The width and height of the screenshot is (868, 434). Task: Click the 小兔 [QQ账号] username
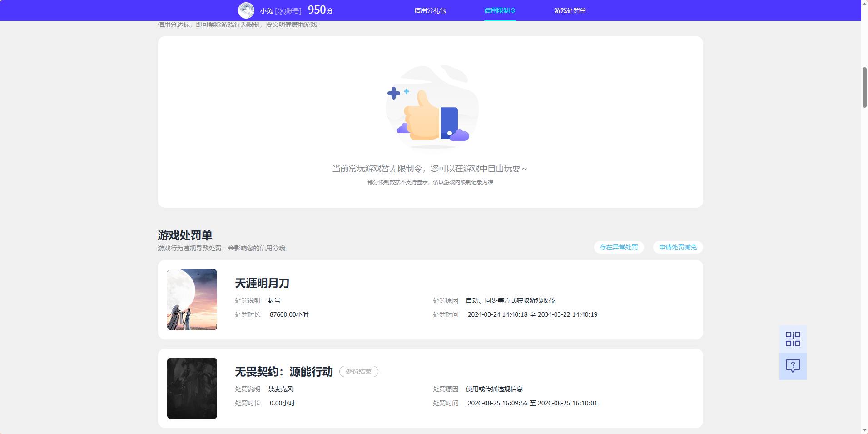coord(281,10)
